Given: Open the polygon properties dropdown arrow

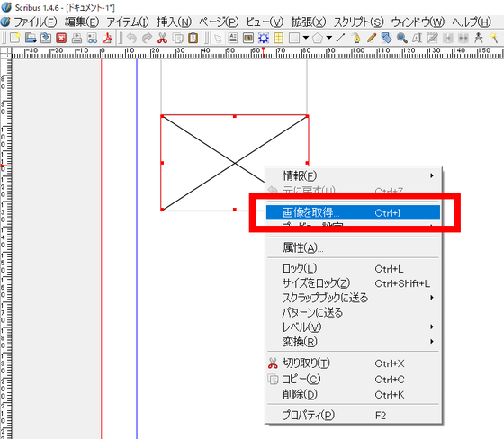Looking at the screenshot, I should (329, 38).
